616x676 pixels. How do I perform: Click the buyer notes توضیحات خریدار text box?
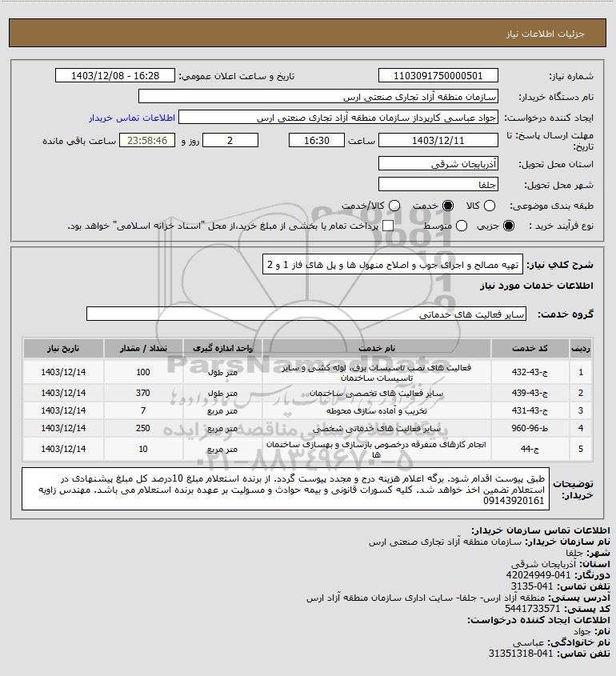pyautogui.click(x=286, y=489)
